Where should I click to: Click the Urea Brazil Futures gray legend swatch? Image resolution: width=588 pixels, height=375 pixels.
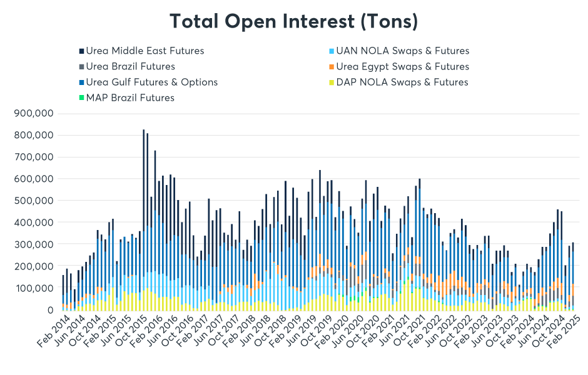pos(81,67)
